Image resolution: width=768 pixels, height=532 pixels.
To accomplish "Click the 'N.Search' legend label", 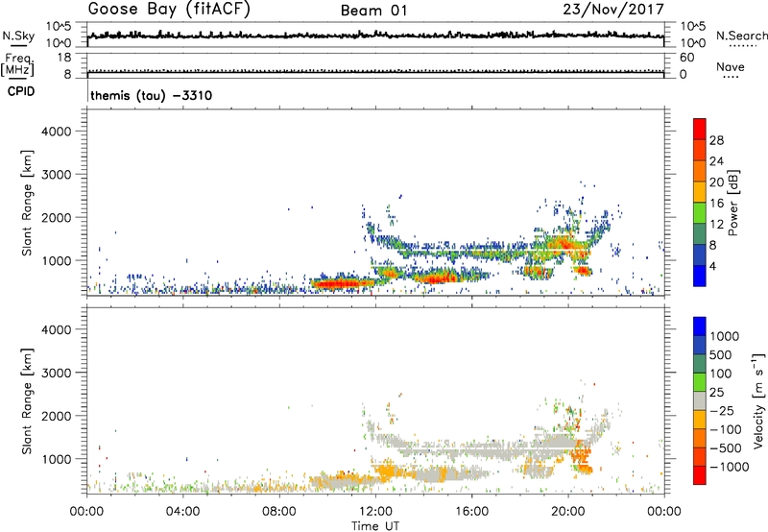I will pyautogui.click(x=741, y=36).
